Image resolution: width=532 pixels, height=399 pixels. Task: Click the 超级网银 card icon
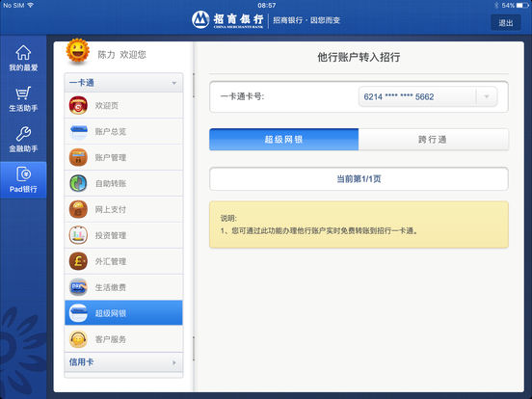(x=78, y=313)
